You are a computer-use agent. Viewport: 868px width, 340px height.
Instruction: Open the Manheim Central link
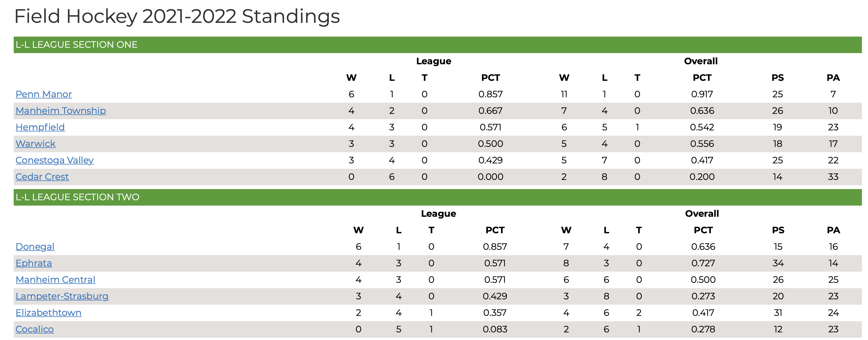coord(55,280)
